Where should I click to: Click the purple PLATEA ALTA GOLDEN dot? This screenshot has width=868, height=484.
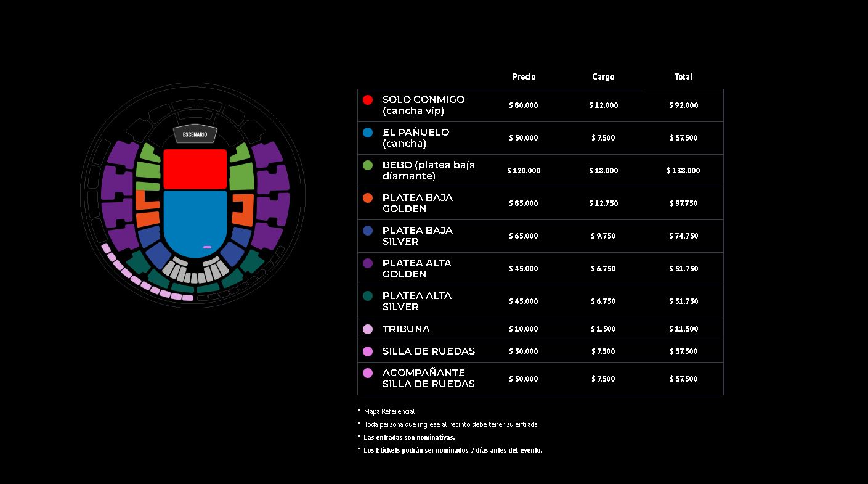point(368,263)
